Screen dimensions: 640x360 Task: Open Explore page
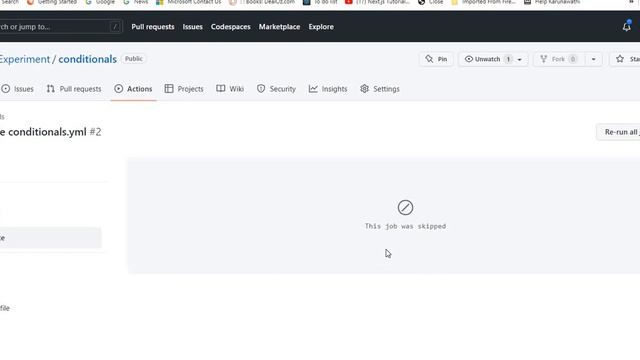coord(321,27)
